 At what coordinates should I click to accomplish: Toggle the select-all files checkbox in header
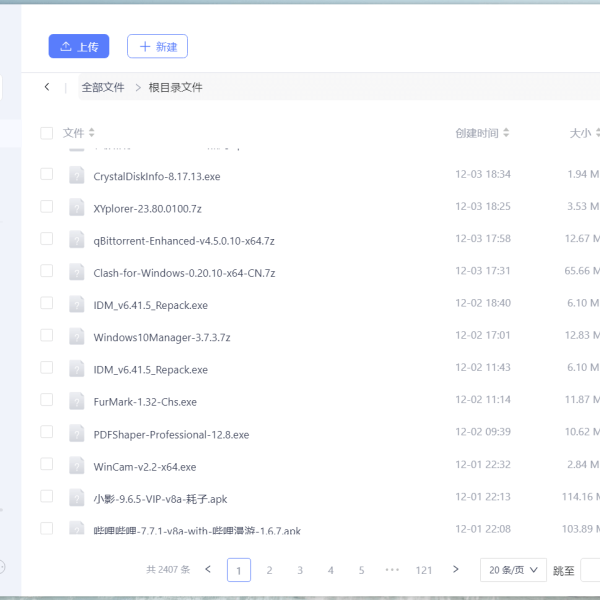pyautogui.click(x=47, y=133)
